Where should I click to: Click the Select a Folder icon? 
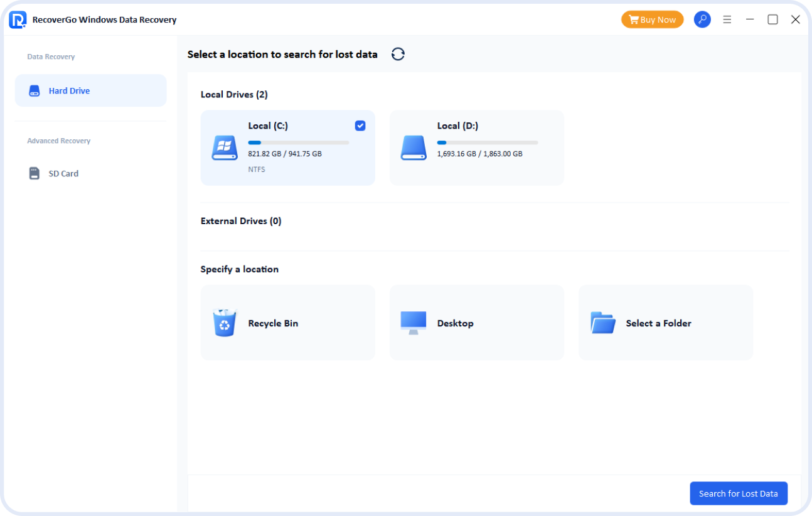[602, 323]
